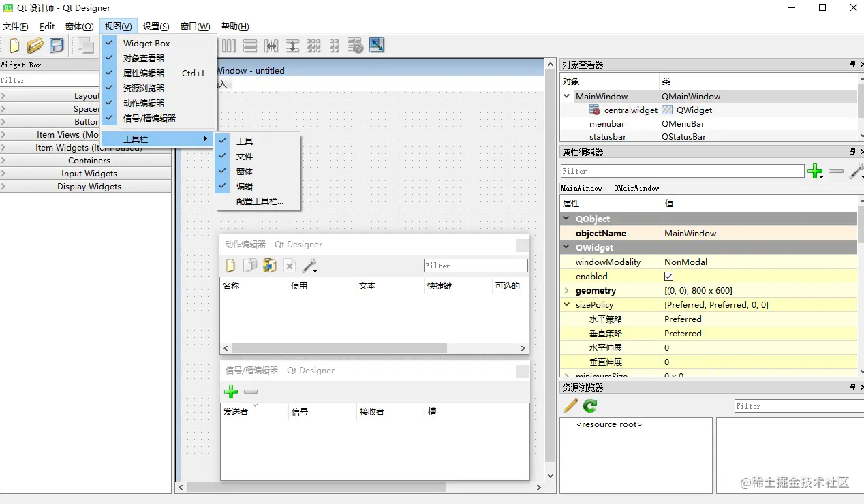Open the edit resources pencil icon

(570, 405)
